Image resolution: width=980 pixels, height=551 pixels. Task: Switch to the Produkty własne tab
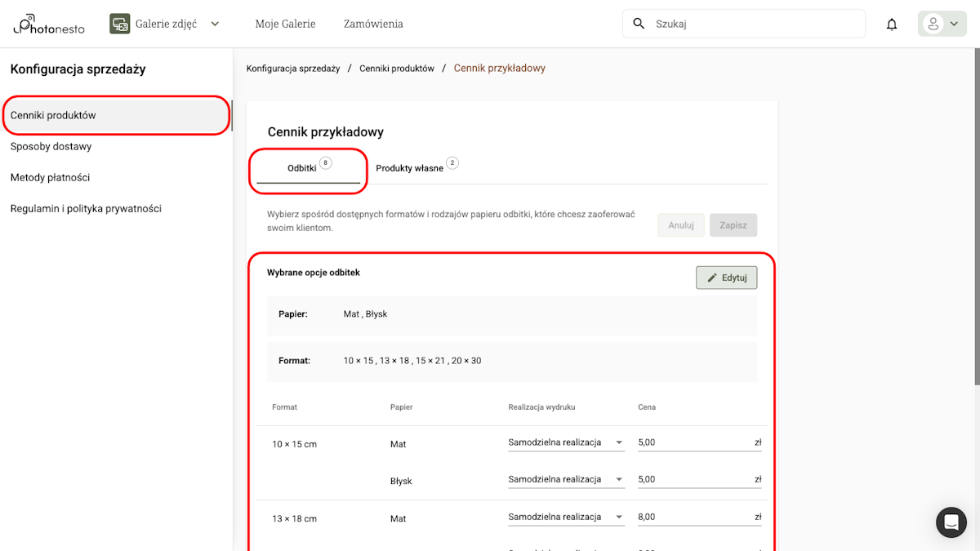click(x=409, y=168)
